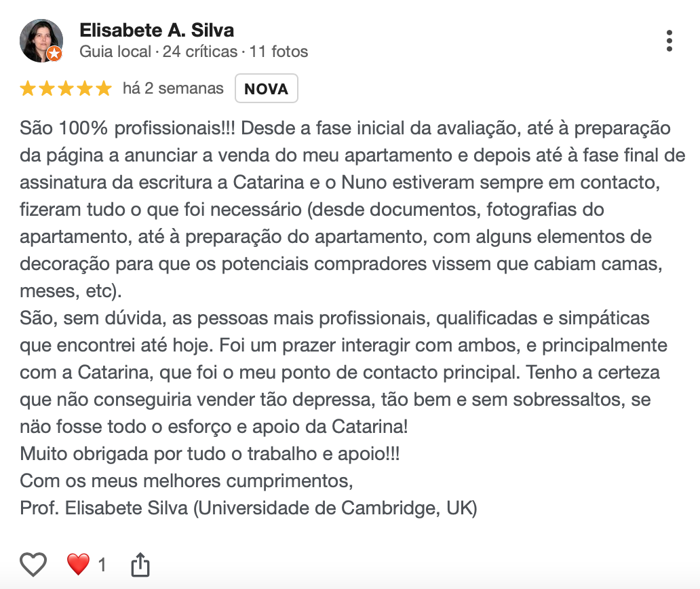Screen dimensions: 700x589
Task: Click the reaction count '1'
Action: (102, 565)
